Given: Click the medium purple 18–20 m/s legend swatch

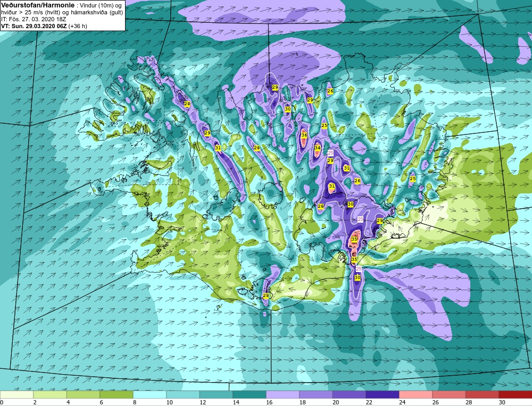Looking at the screenshot, I should point(316,394).
